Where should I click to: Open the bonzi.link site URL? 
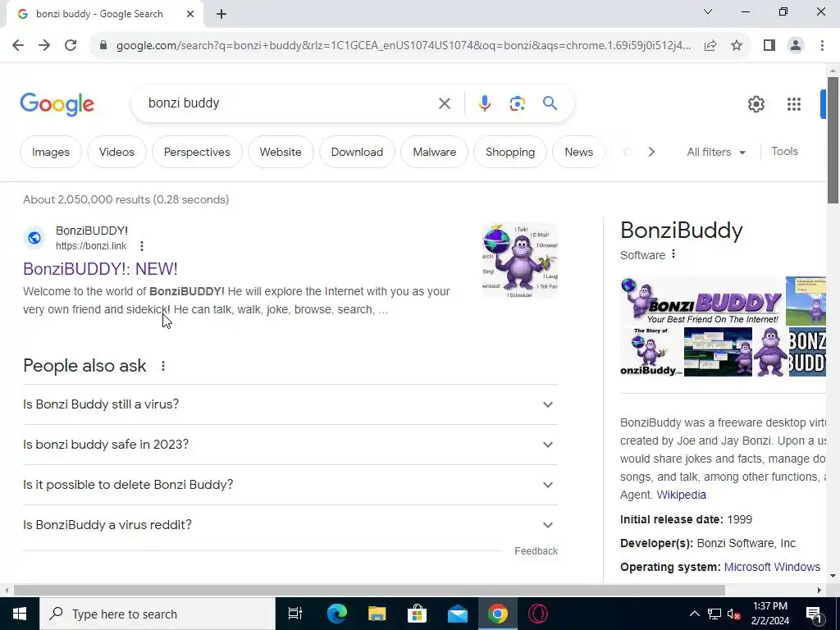click(91, 246)
